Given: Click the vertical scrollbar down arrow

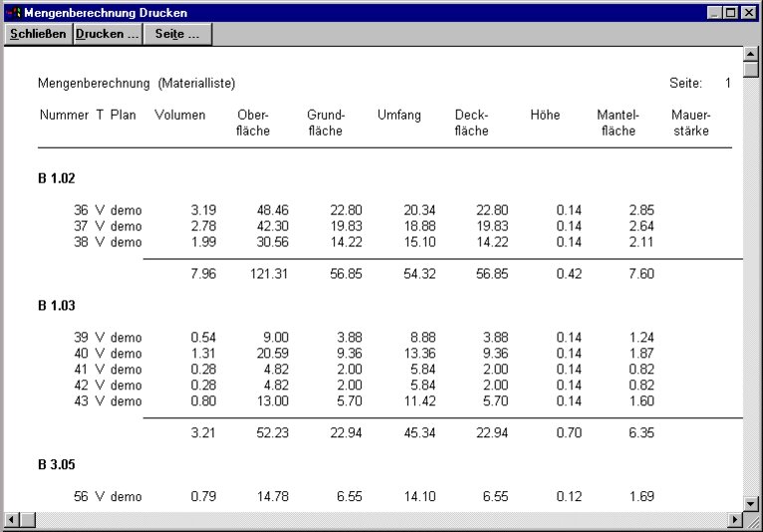Looking at the screenshot, I should pos(751,504).
